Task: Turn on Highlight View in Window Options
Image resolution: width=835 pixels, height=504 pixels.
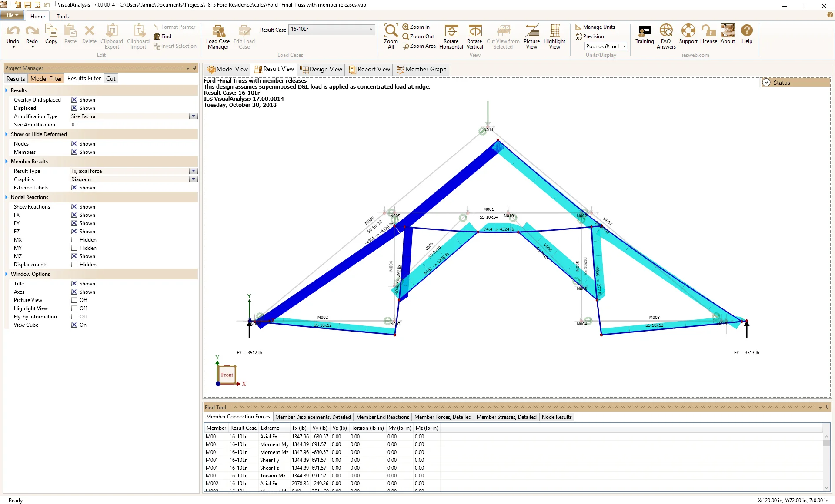Action: tap(74, 308)
